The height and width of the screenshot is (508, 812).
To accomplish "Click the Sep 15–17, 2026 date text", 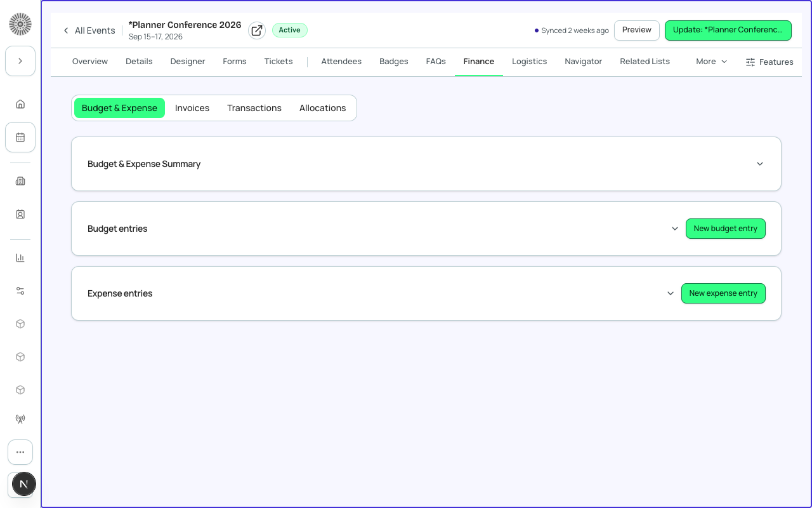I will pos(155,37).
